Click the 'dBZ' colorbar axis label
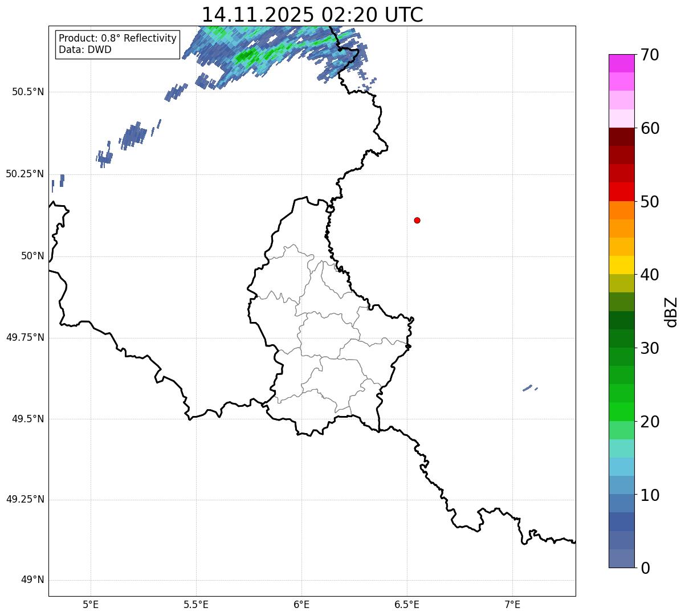 (x=672, y=312)
